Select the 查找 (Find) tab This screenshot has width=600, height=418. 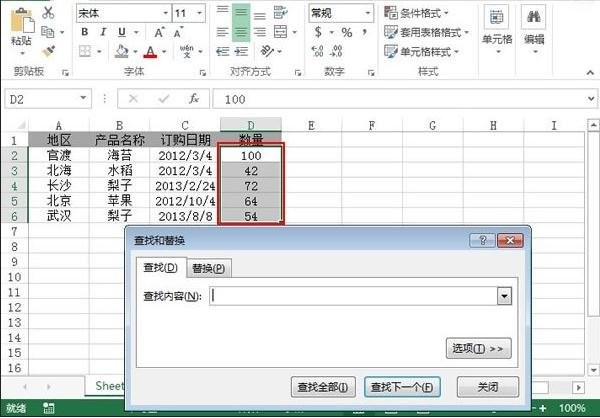pos(160,268)
